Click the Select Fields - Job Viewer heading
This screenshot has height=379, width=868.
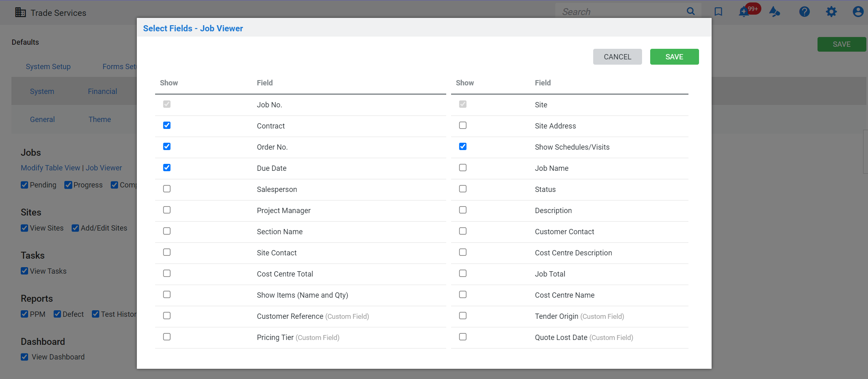coord(193,28)
